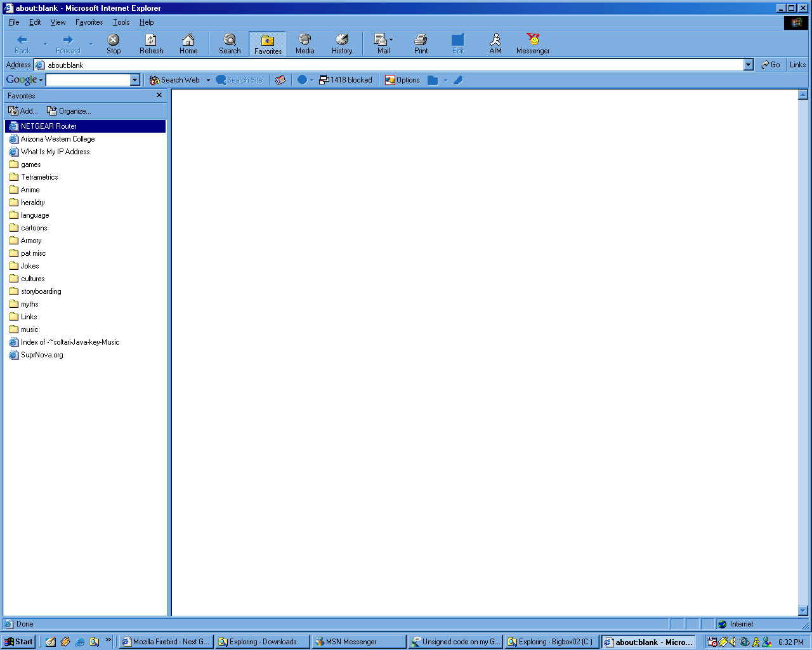This screenshot has width=812, height=650.
Task: Open the View menu
Action: click(x=58, y=22)
